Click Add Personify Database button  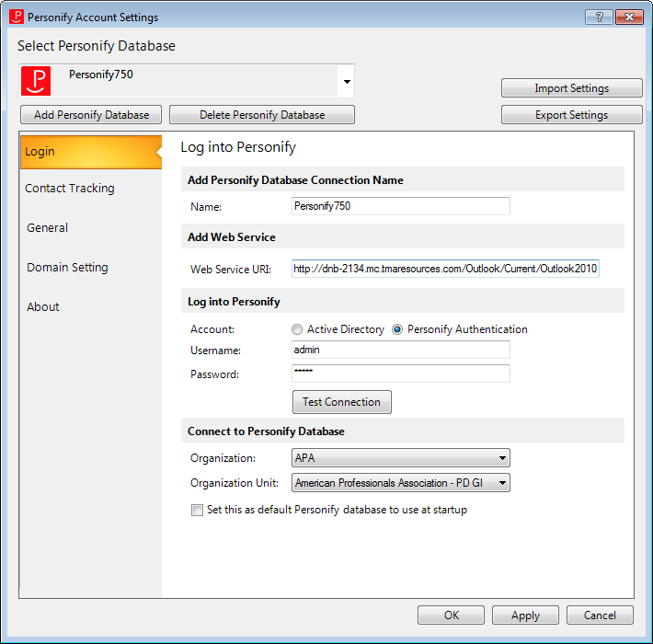91,115
